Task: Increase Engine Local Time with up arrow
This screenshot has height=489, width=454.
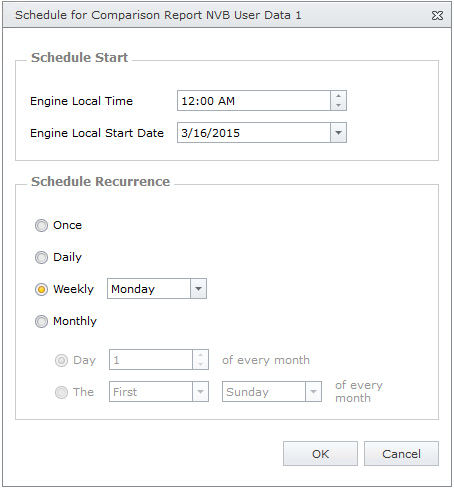Action: click(338, 96)
